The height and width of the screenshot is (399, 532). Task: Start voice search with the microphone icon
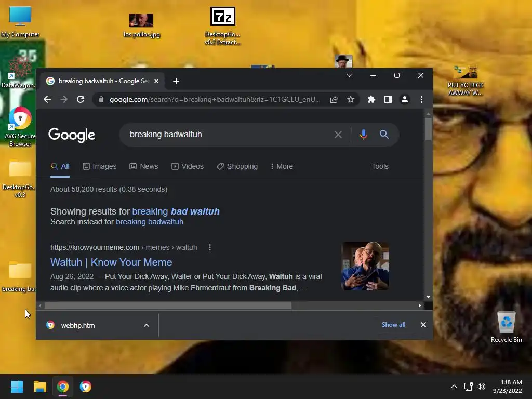(x=363, y=135)
